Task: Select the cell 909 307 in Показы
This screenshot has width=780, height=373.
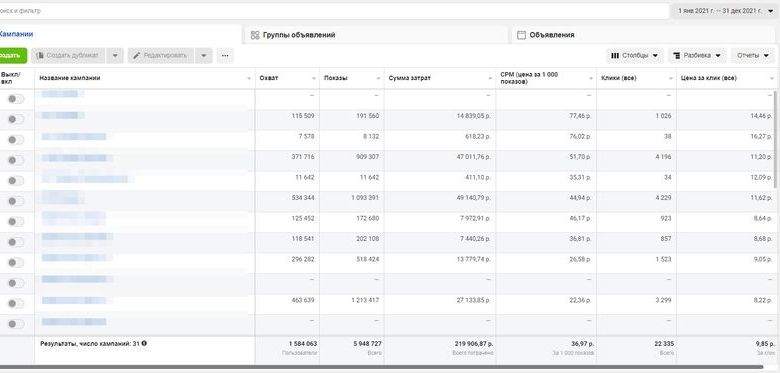Action: coord(366,157)
